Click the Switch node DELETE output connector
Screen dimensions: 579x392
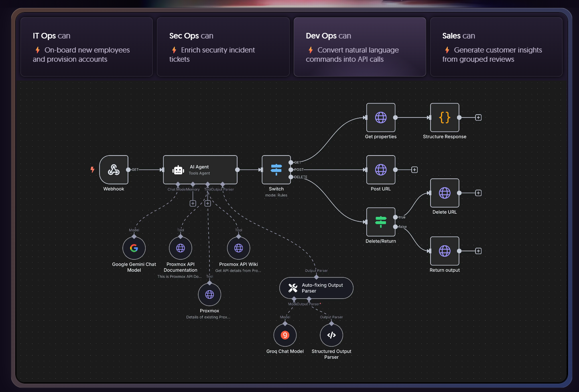pos(291,177)
